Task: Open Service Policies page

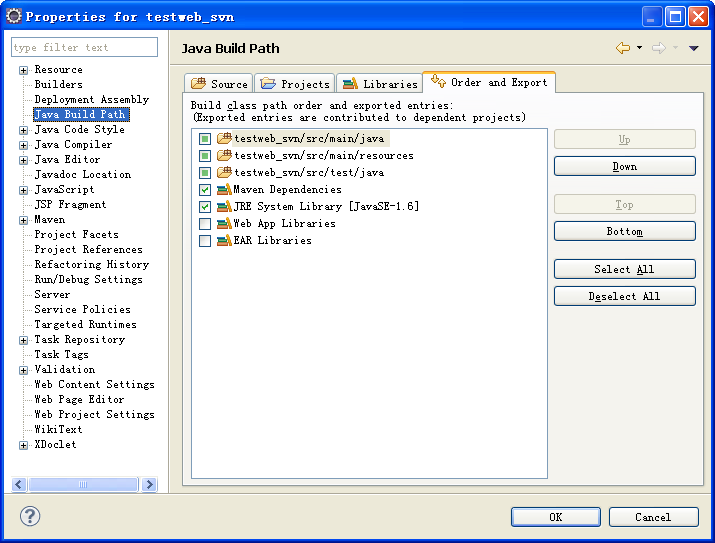Action: [83, 309]
